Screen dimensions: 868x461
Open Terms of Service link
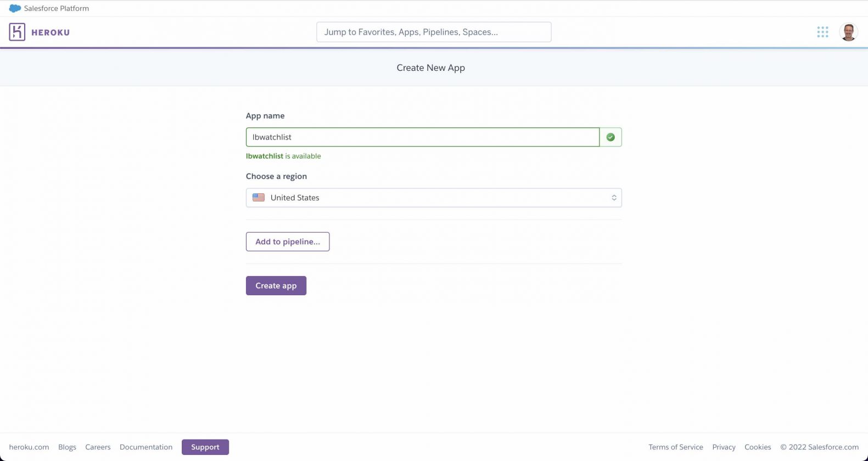(675, 447)
